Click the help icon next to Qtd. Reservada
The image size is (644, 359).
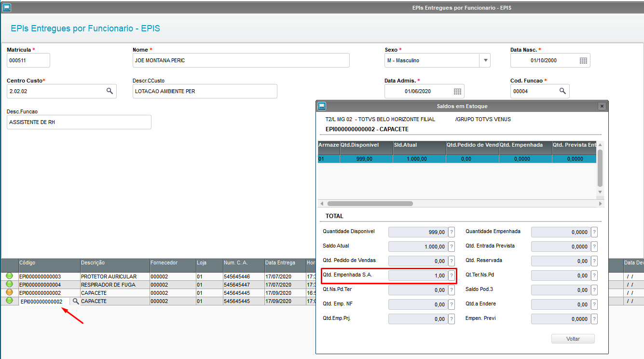click(594, 261)
